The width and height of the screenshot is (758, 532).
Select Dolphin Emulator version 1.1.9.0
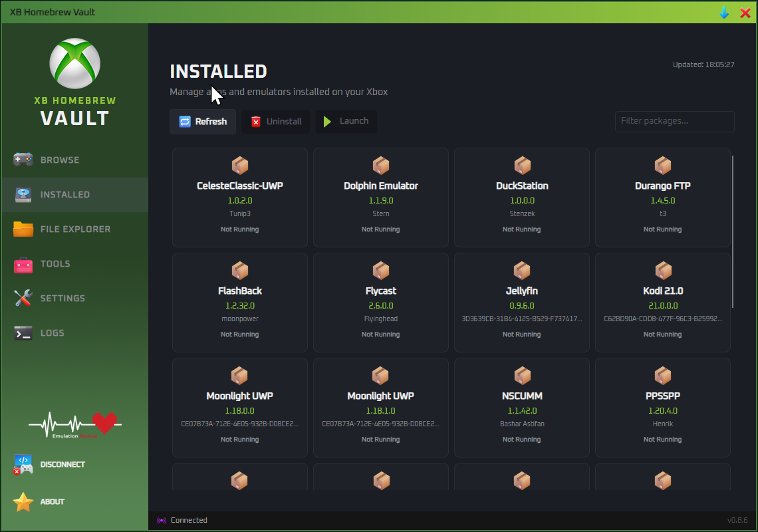point(381,200)
